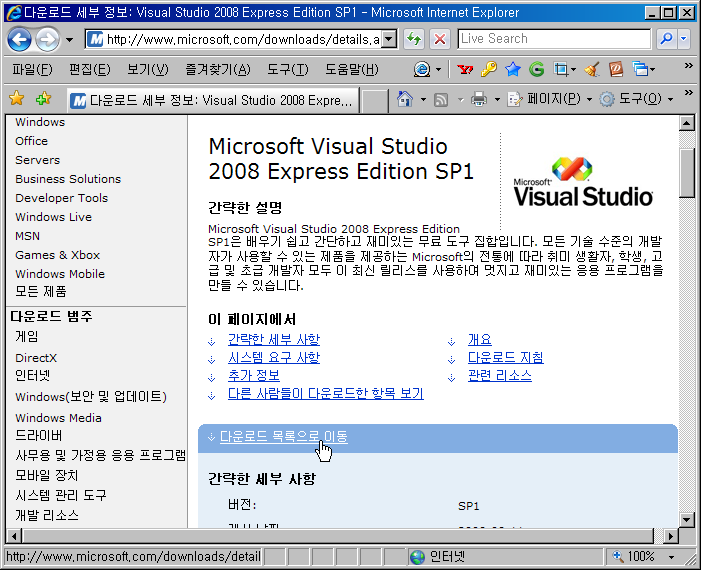
Task: Click the horizontal scrollbar right arrow
Action: pyautogui.click(x=670, y=536)
